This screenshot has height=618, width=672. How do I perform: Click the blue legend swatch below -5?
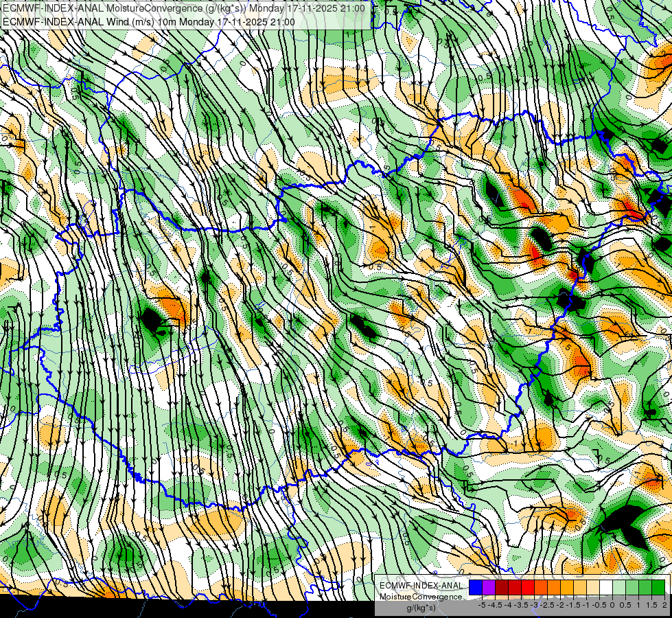point(476,588)
